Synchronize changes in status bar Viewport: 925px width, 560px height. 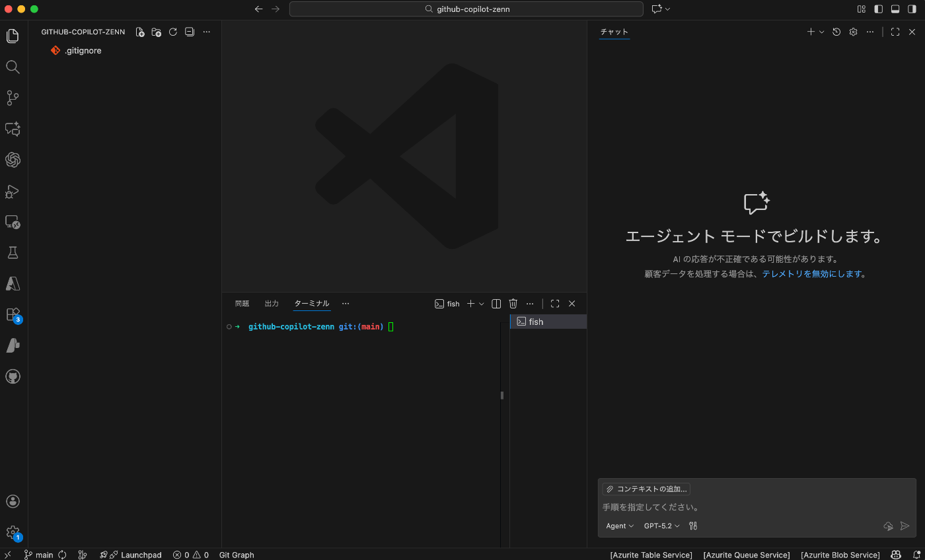click(63, 555)
